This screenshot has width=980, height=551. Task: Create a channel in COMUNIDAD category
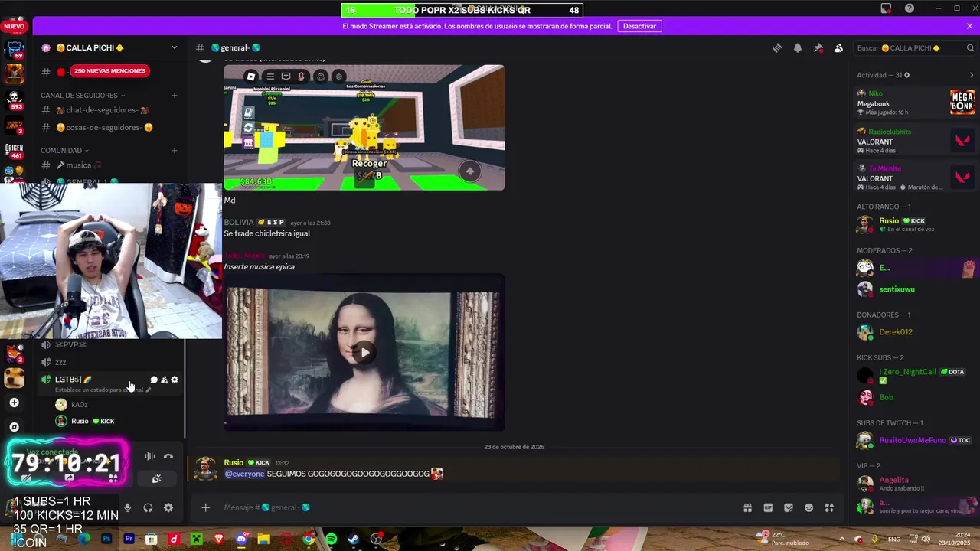click(175, 151)
